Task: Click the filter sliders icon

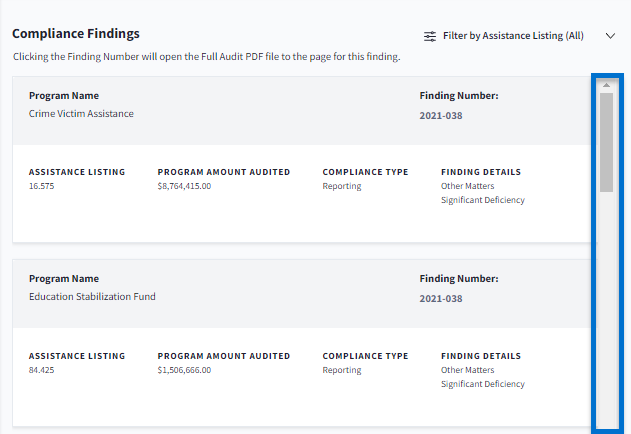Action: click(x=430, y=36)
